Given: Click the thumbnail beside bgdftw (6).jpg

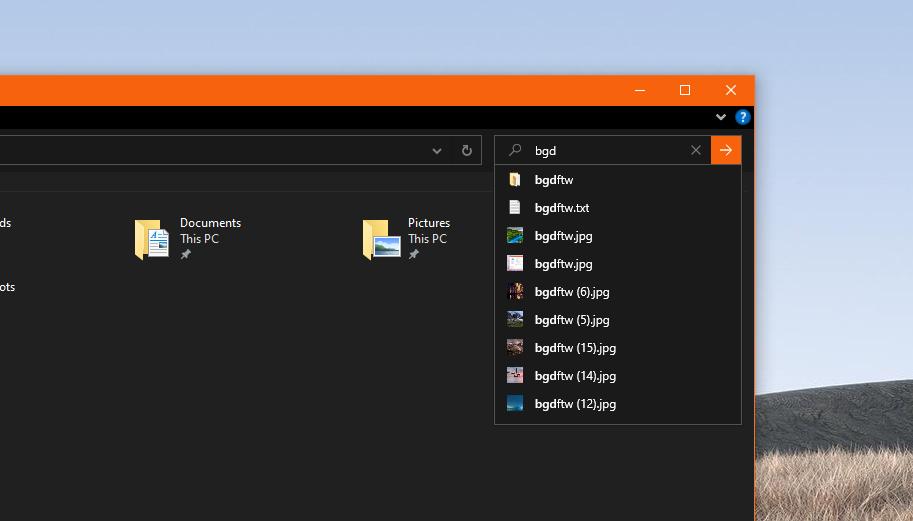Looking at the screenshot, I should pos(515,291).
